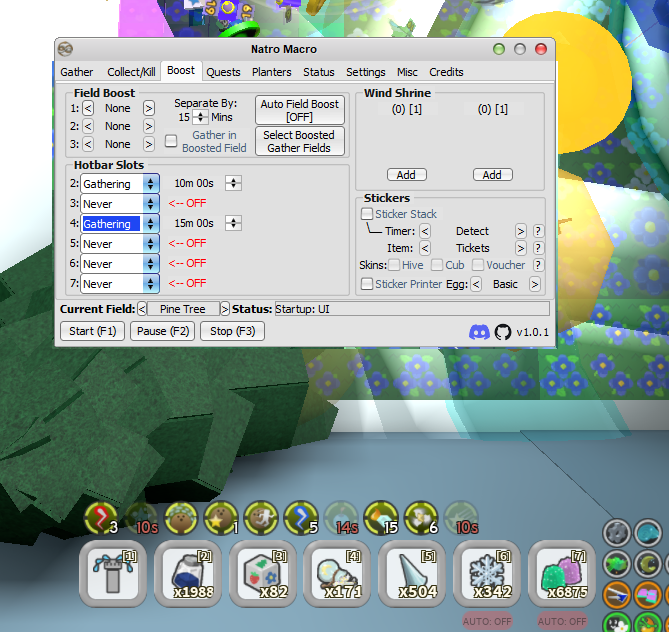Open Select Boosted Gather Fields
Image resolution: width=669 pixels, height=632 pixels.
tap(300, 141)
